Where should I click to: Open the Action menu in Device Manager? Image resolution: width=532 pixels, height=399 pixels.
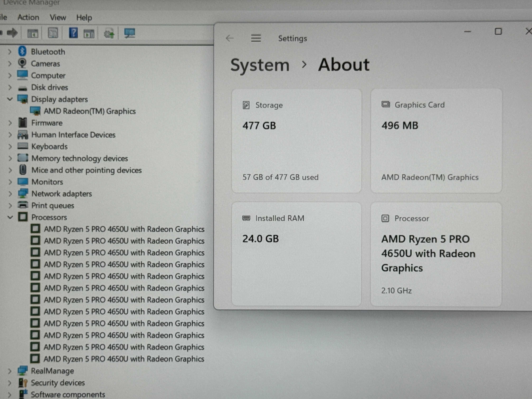pyautogui.click(x=28, y=17)
